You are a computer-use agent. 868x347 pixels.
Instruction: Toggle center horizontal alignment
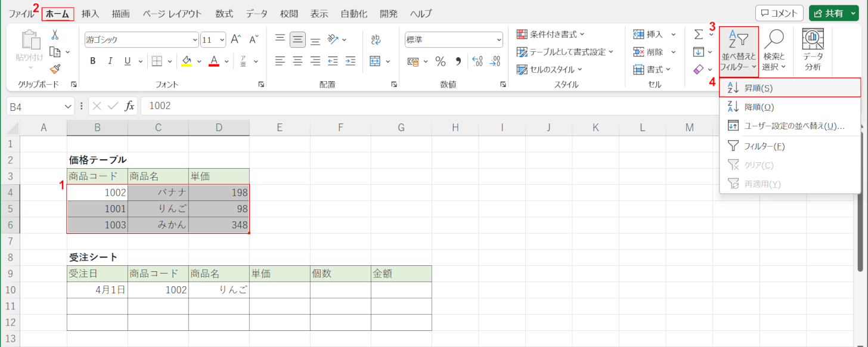coord(297,61)
